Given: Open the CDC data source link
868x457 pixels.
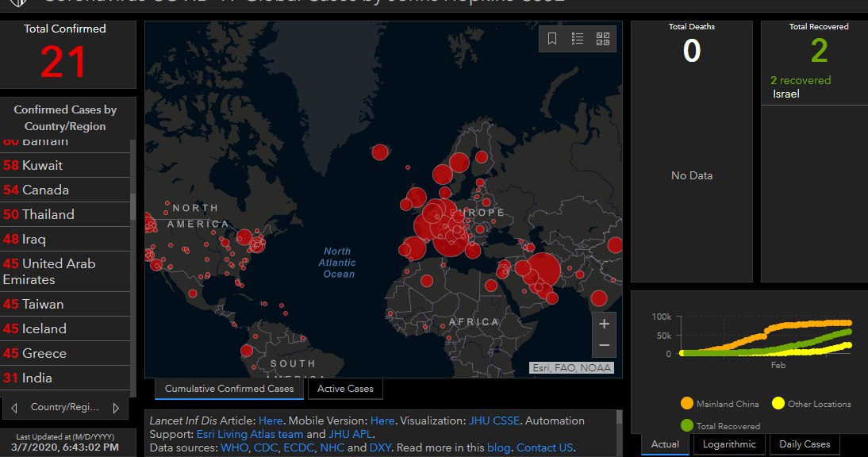Looking at the screenshot, I should [x=266, y=447].
